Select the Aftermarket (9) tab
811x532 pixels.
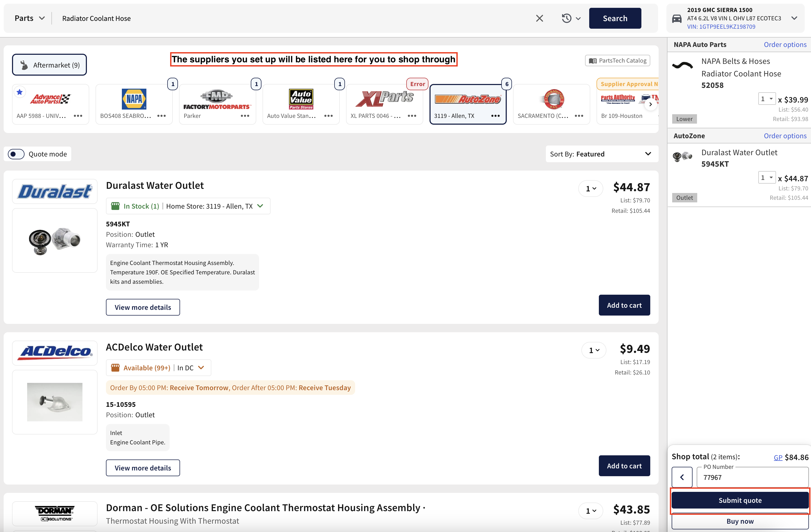click(49, 65)
